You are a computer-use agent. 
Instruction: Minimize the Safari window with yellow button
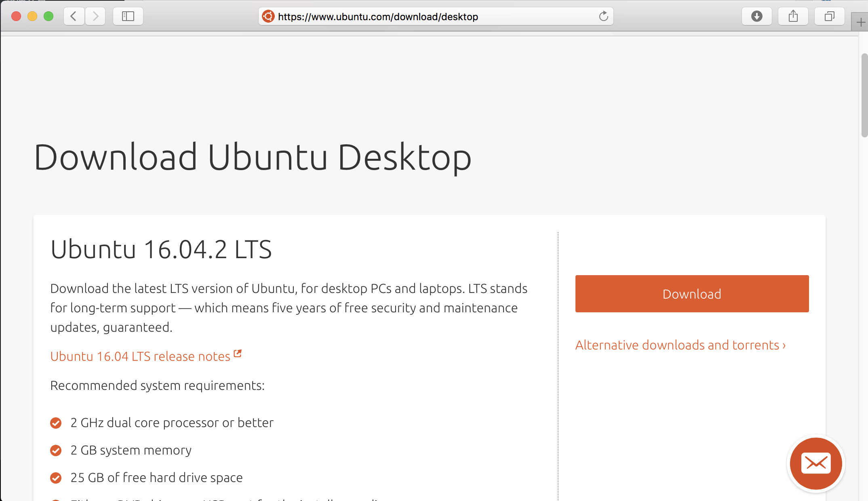click(x=32, y=16)
